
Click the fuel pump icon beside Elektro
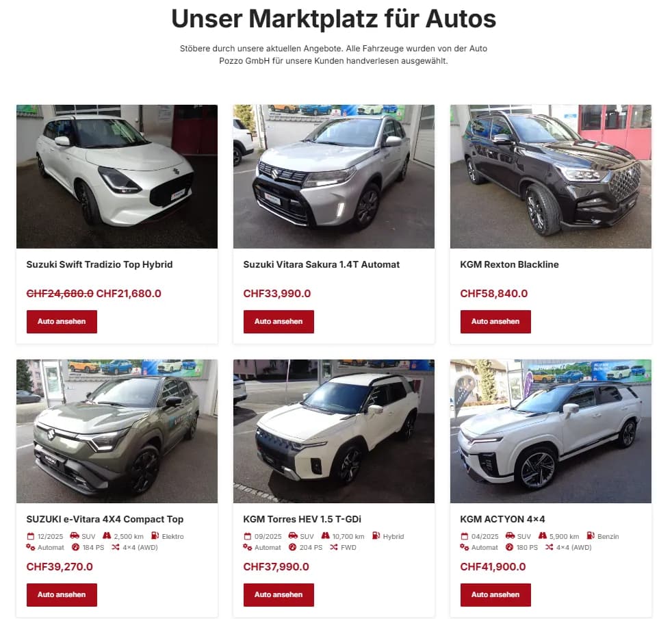(155, 535)
